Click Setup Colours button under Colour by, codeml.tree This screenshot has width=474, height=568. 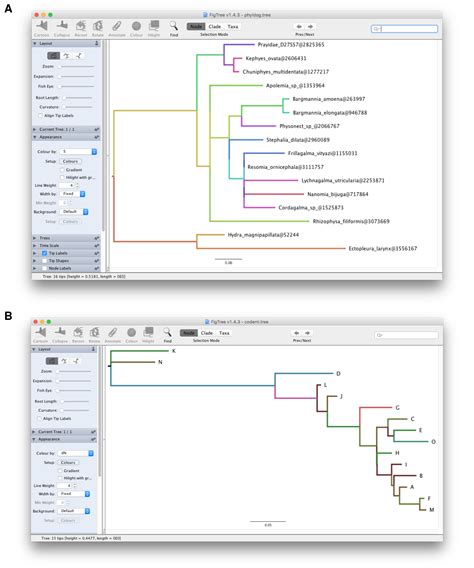pyautogui.click(x=68, y=463)
